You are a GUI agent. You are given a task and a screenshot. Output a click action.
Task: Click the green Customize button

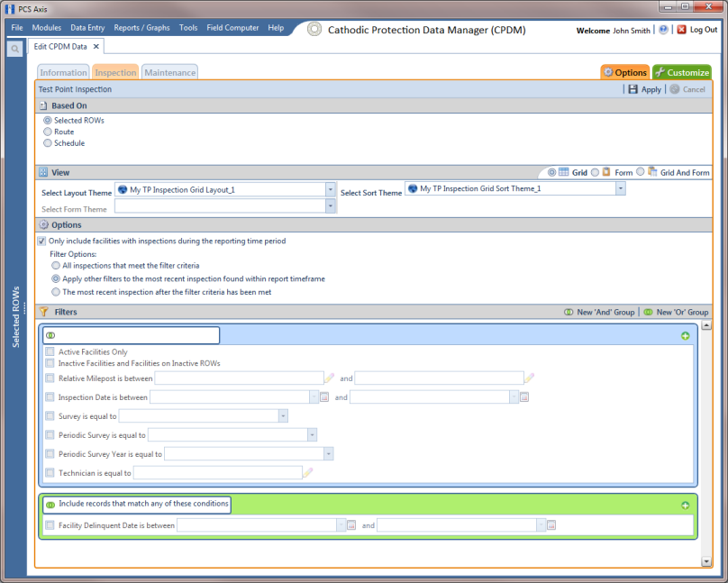coord(681,72)
